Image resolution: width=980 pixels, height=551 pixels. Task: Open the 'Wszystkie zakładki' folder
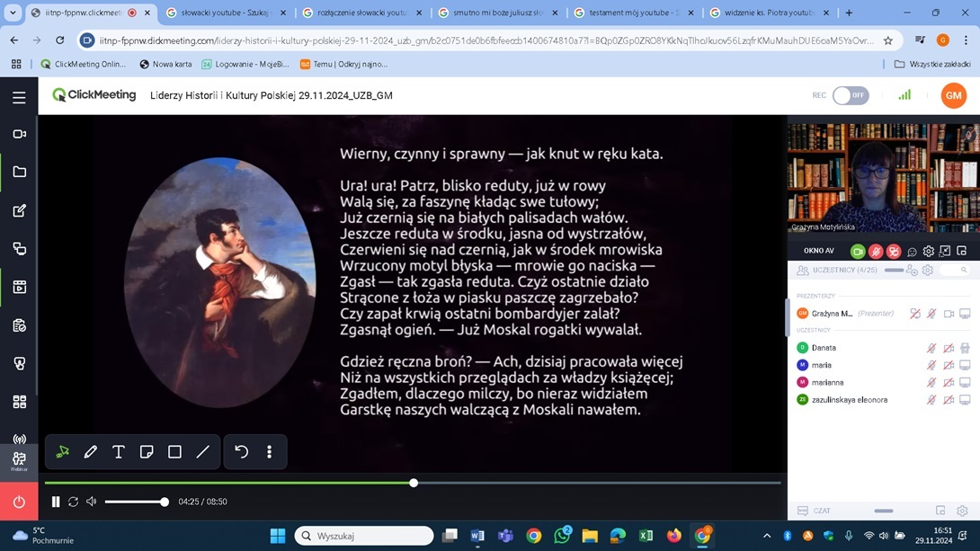[932, 64]
